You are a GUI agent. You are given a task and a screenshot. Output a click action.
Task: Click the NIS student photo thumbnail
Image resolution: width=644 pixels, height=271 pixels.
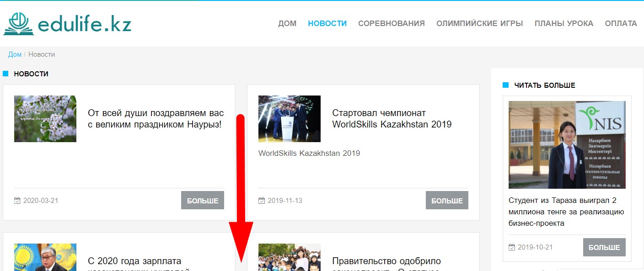567,145
